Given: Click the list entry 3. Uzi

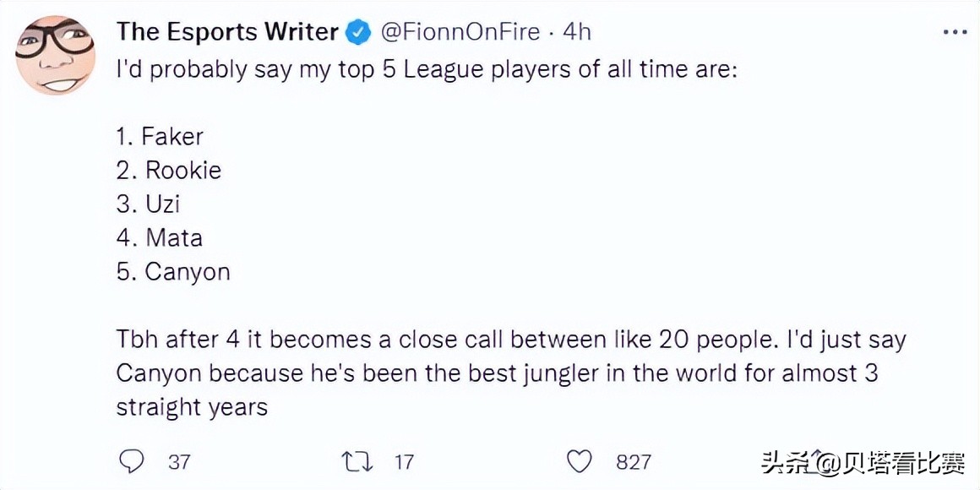Looking at the screenshot, I should pyautogui.click(x=149, y=204).
